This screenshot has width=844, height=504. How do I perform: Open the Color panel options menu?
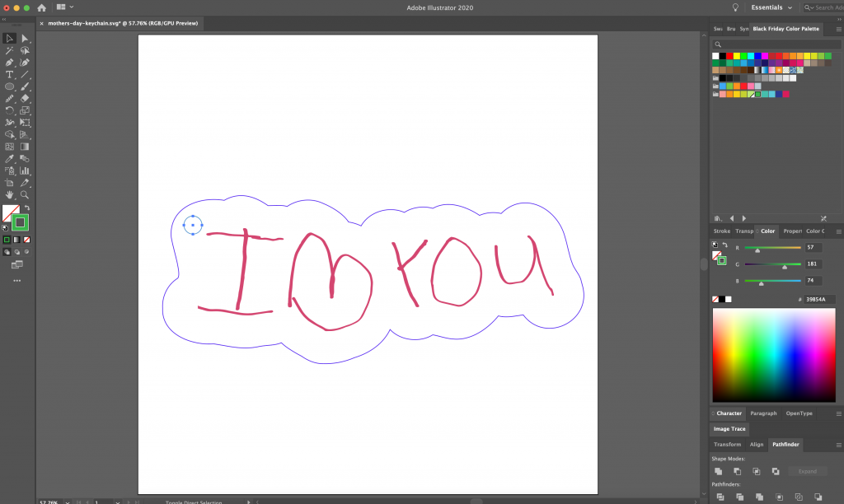838,231
